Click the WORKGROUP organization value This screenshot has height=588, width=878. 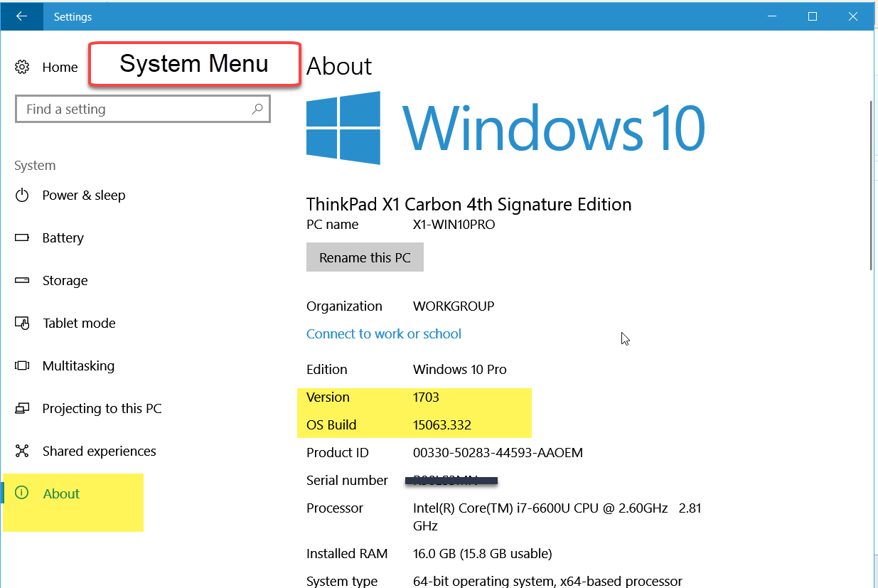pyautogui.click(x=454, y=306)
